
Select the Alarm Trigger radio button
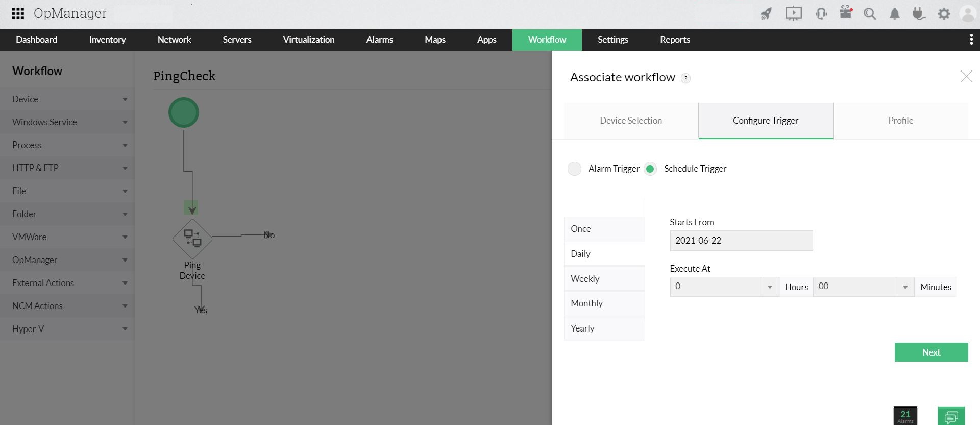[574, 169]
